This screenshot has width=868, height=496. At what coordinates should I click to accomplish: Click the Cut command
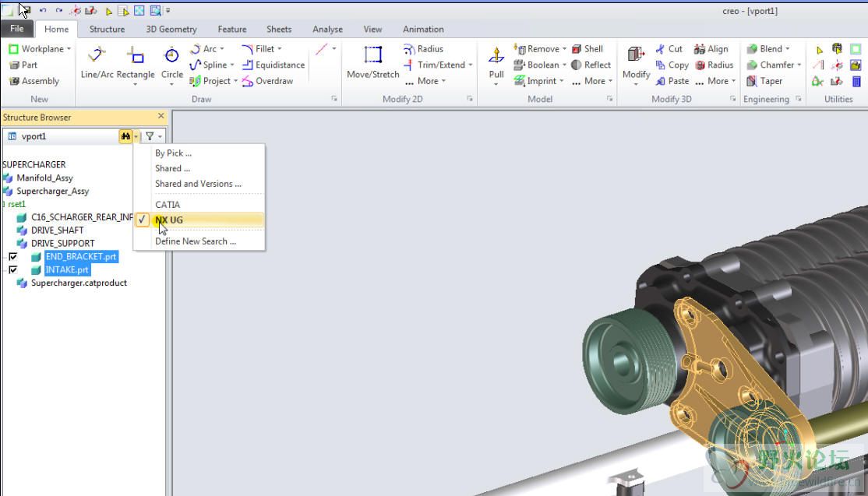click(x=669, y=48)
